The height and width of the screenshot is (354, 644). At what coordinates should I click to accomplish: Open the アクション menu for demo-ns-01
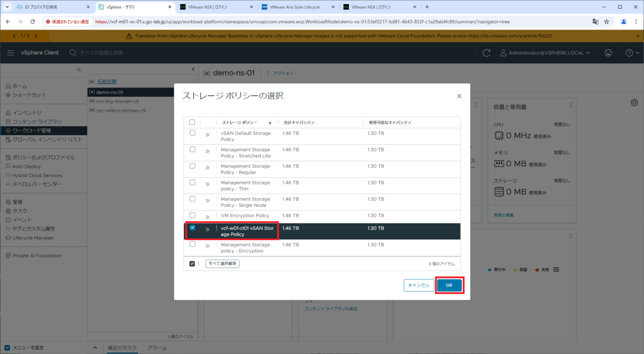pyautogui.click(x=280, y=73)
